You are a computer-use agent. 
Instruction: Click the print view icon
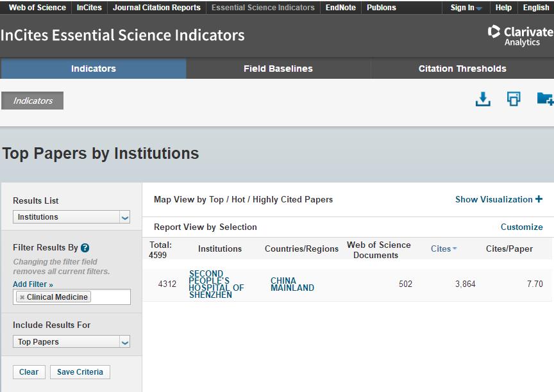[514, 99]
